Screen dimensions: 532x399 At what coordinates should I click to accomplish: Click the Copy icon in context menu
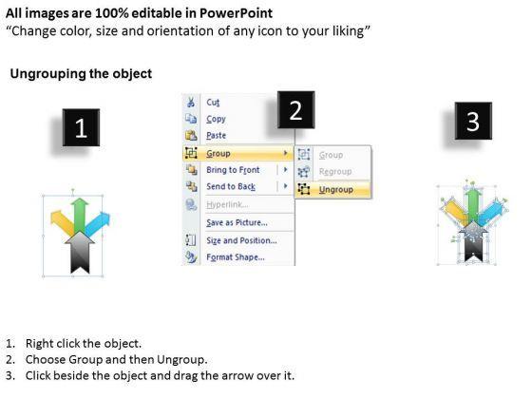(191, 119)
